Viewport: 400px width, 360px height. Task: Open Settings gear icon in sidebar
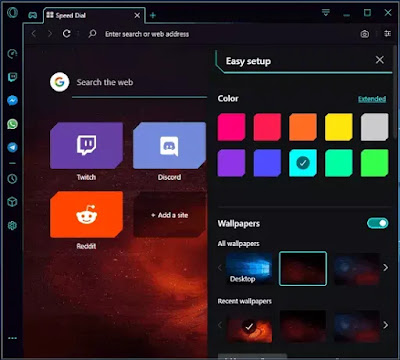(x=12, y=225)
